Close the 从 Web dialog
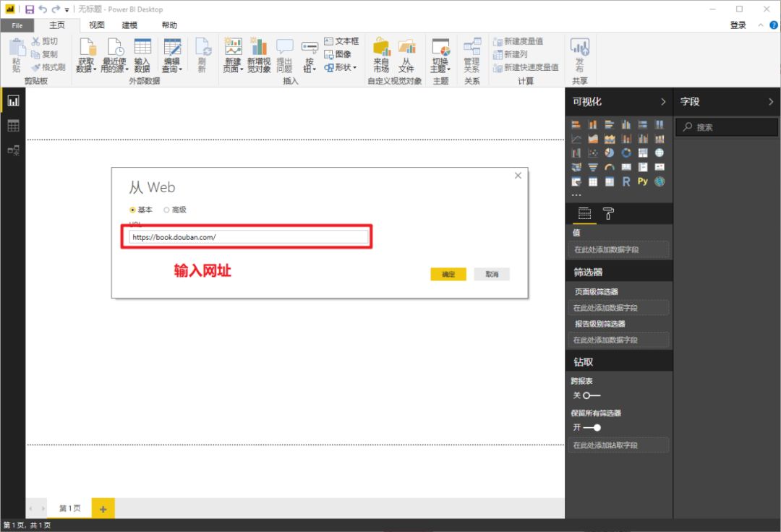This screenshot has height=532, width=781. pyautogui.click(x=518, y=176)
